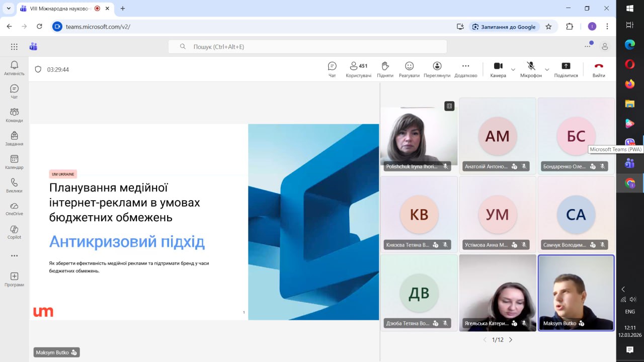Open Додатково more actions menu
The width and height of the screenshot is (644, 362).
pyautogui.click(x=465, y=69)
